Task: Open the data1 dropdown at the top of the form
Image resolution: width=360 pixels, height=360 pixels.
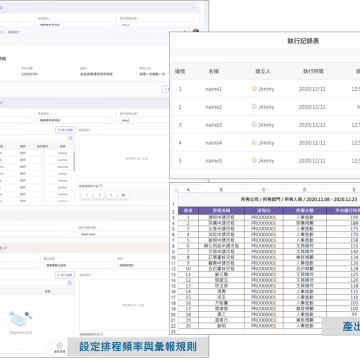Action: 157,25
